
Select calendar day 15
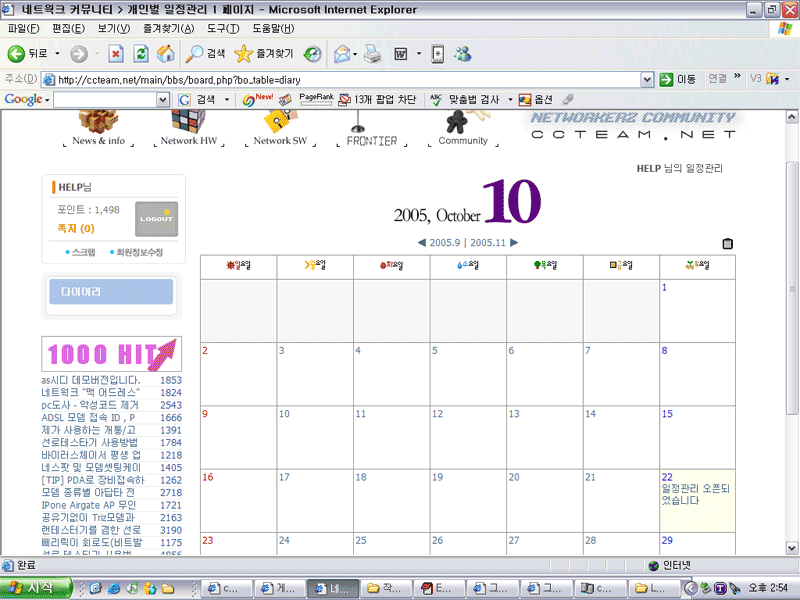(667, 414)
